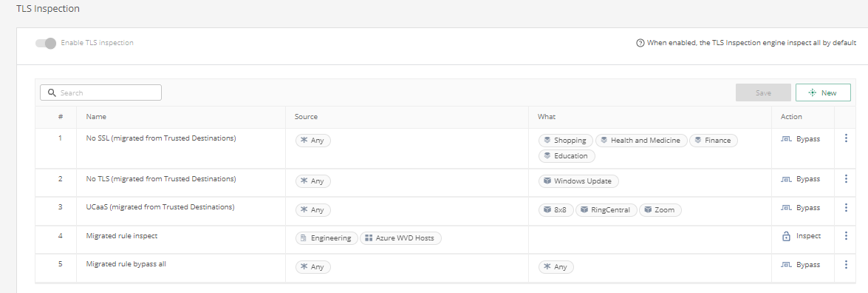Open three-dot menu for Migrated rule bypass all
This screenshot has width=868, height=293.
pos(846,265)
